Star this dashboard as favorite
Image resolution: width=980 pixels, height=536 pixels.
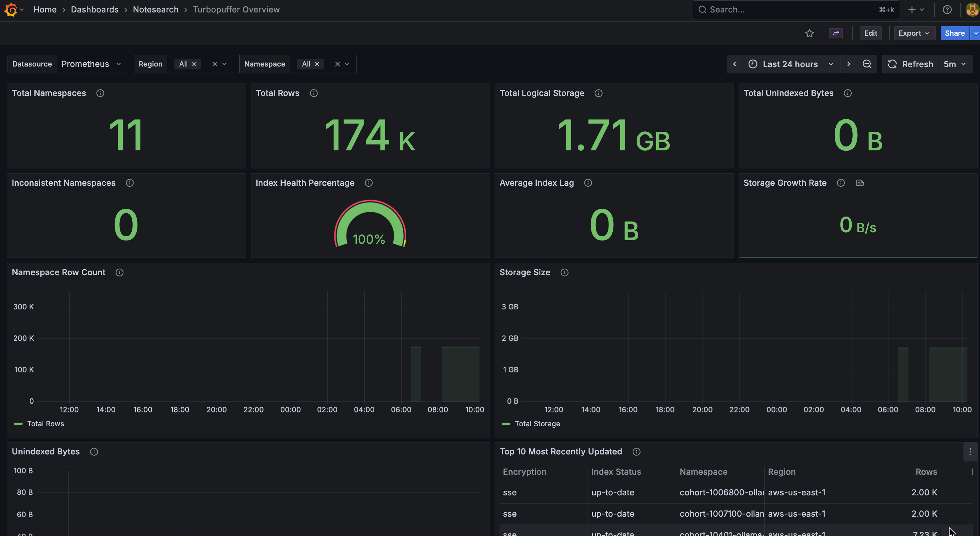809,33
